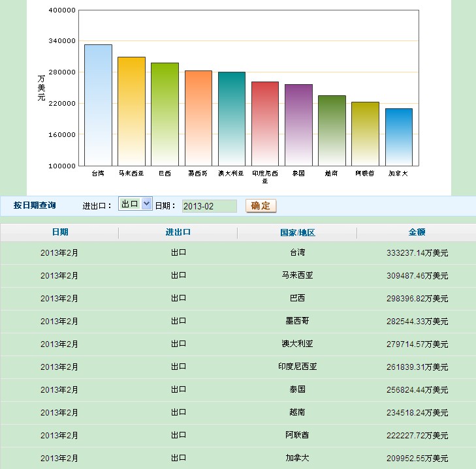Click the amount 261839.31万美元

point(417,367)
